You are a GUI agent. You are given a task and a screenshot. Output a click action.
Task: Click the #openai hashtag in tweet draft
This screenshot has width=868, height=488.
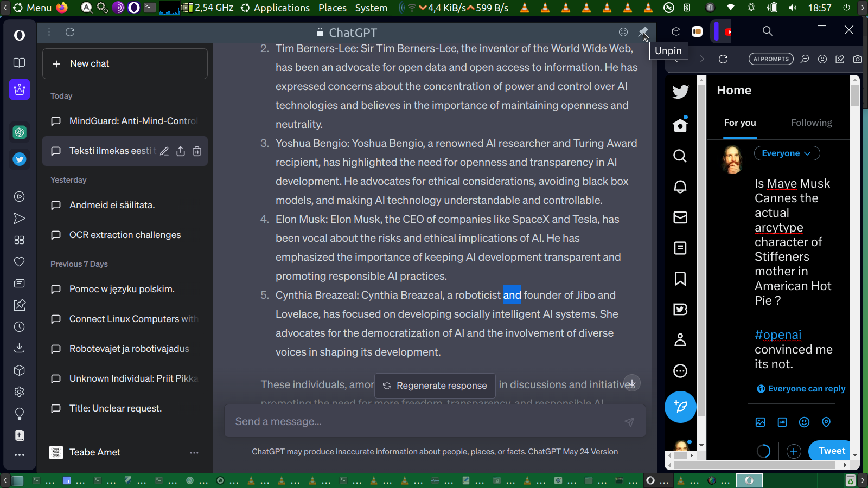click(778, 335)
